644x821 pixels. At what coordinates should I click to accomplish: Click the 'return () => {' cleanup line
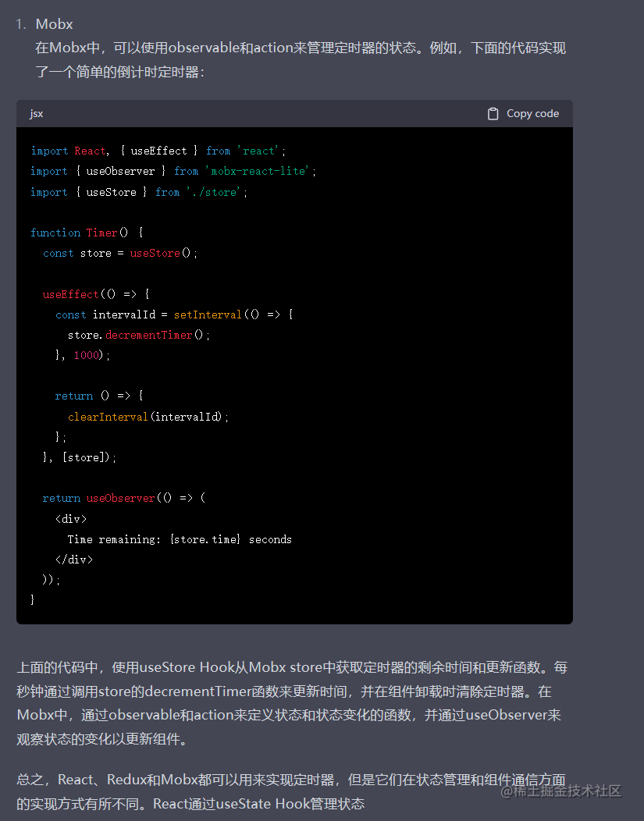tap(99, 396)
